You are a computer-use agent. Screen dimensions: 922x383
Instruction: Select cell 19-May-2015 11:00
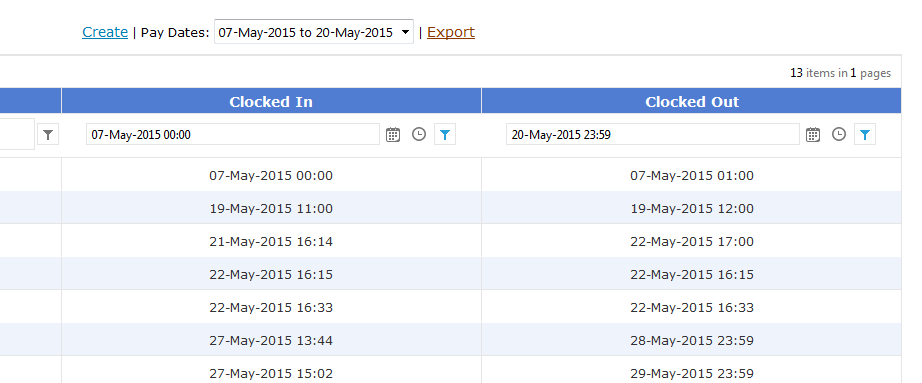tap(271, 208)
